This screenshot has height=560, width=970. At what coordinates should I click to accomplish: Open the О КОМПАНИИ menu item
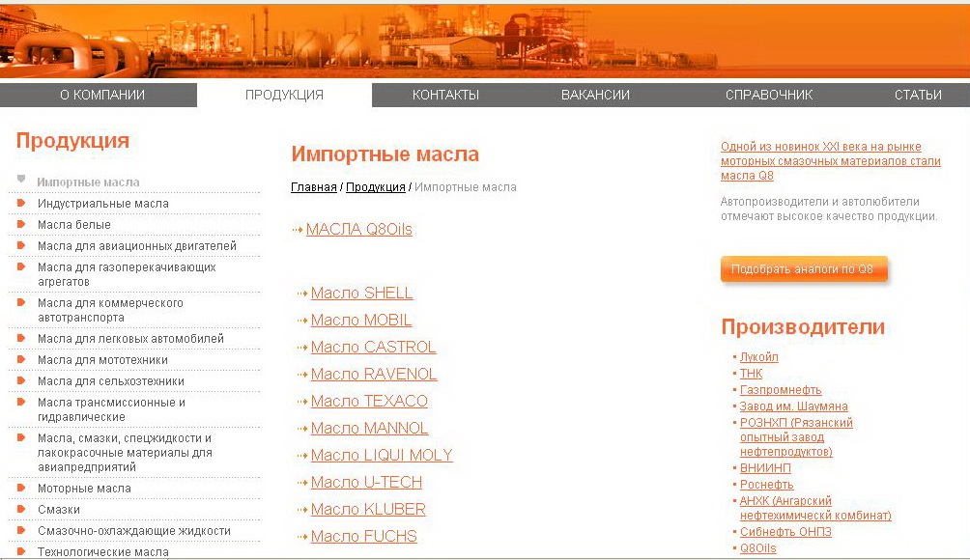tap(102, 95)
